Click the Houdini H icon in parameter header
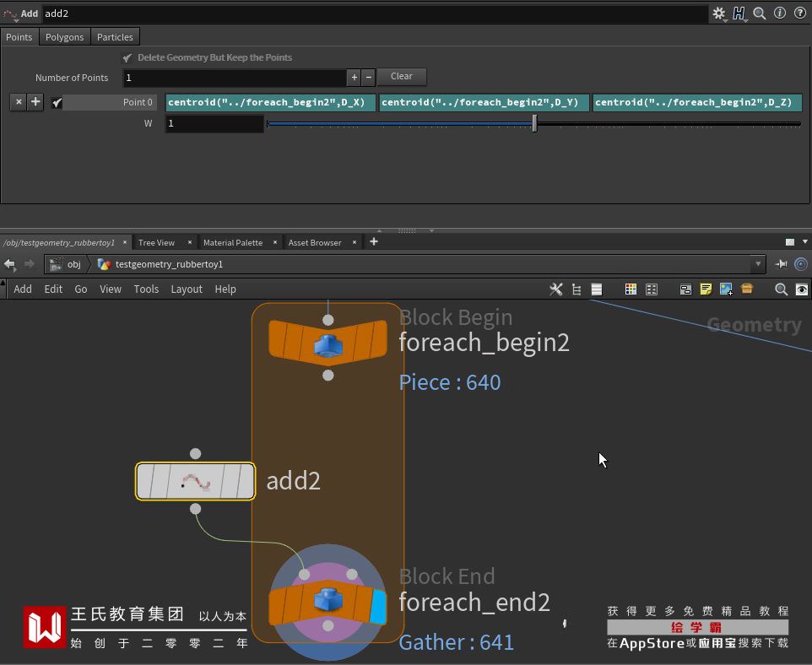Viewport: 812px width, 665px height. (739, 14)
